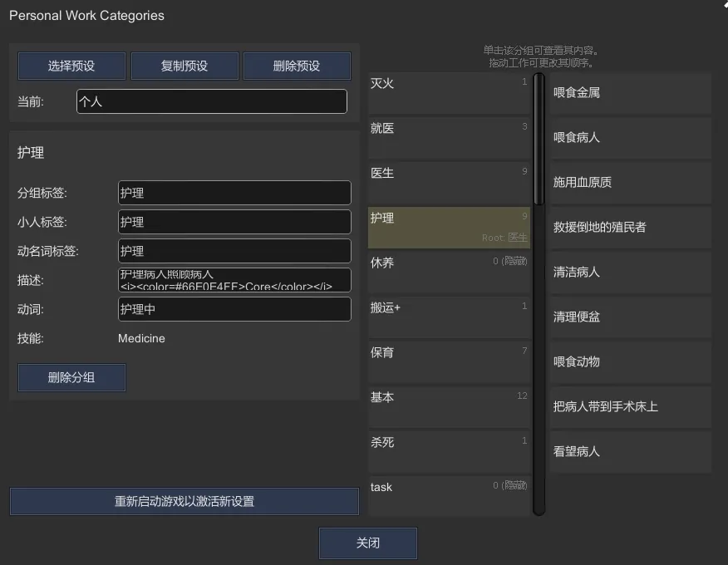Focus the 分组标签 input field
The image size is (728, 565).
click(x=234, y=193)
